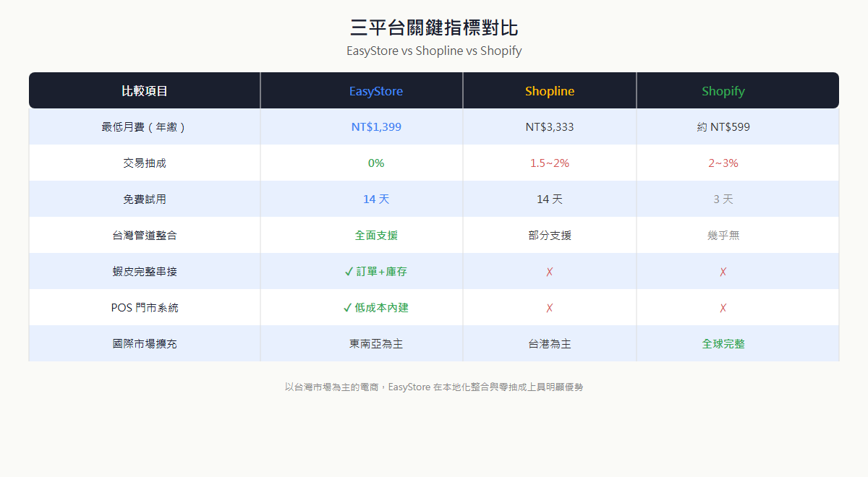Viewport: 868px width, 477px height.
Task: Click the 最低月費(年繳) row label
Action: tap(145, 127)
